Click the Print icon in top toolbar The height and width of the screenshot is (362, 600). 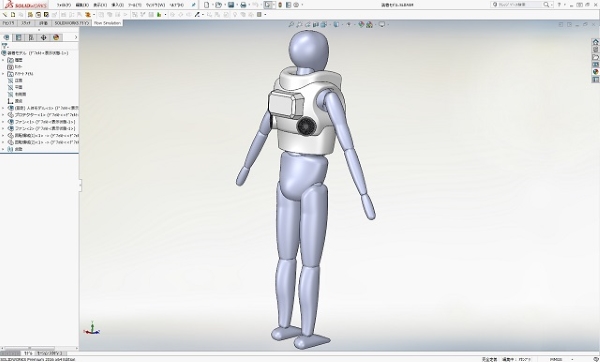243,5
